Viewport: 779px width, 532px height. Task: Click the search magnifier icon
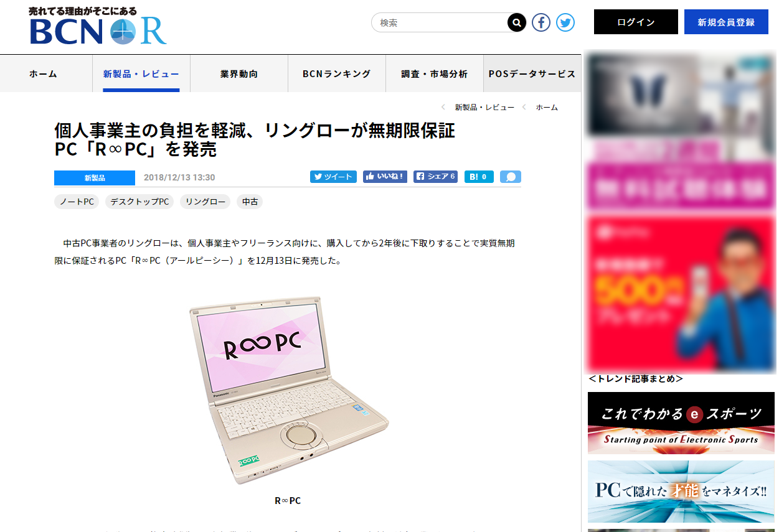click(517, 23)
